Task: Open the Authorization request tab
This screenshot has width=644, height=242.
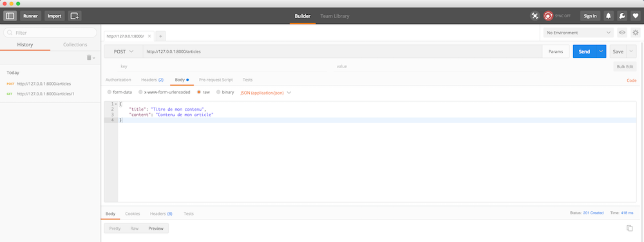Action: (x=118, y=80)
